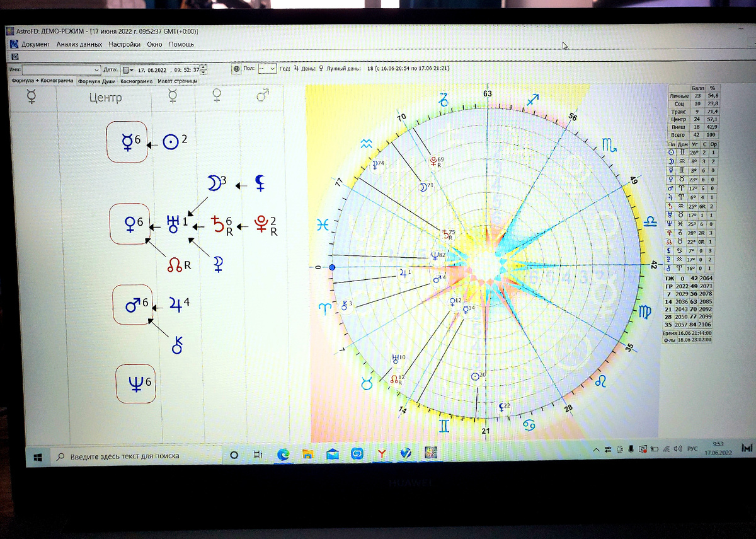The height and width of the screenshot is (539, 756).
Task: Click the Личные row in score table
Action: (693, 95)
